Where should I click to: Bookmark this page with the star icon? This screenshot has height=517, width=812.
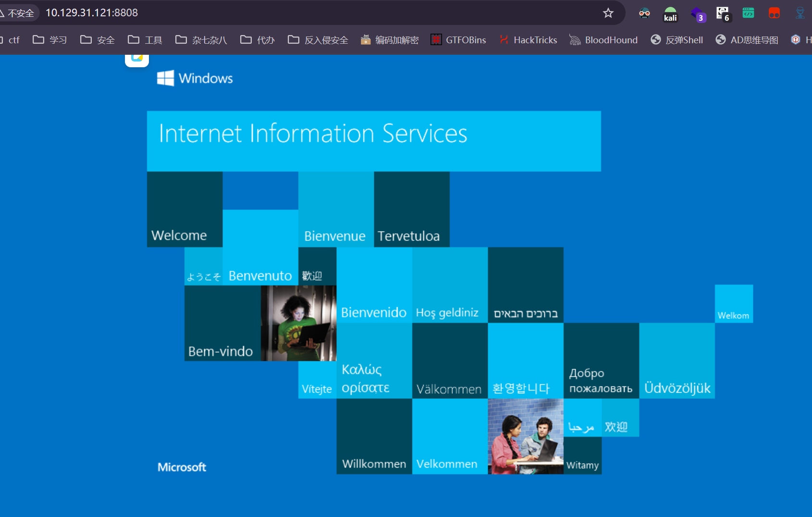click(x=608, y=13)
